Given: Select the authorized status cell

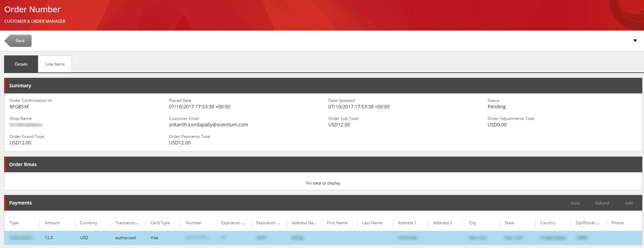Looking at the screenshot, I should [125, 238].
